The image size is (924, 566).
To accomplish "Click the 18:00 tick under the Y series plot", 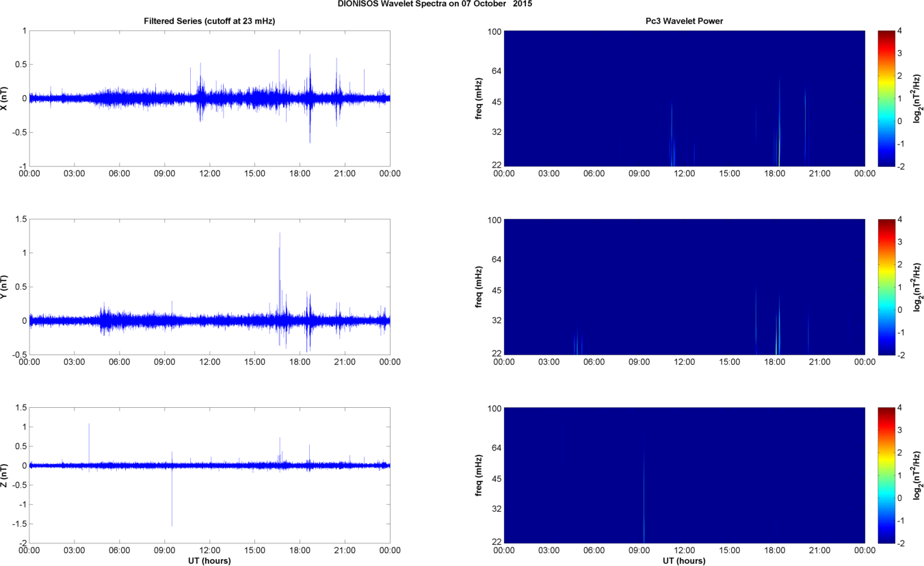I will click(x=300, y=362).
